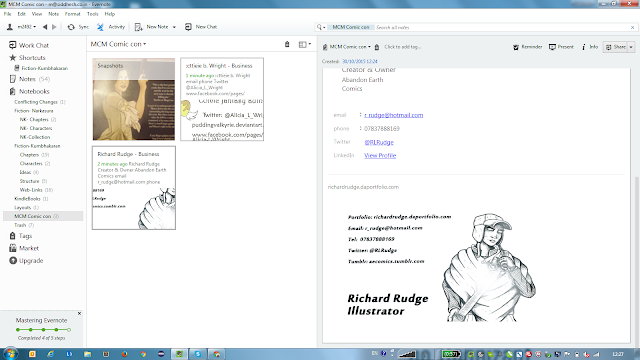The image size is (640, 360).
Task: Present the current note
Action: 561,47
